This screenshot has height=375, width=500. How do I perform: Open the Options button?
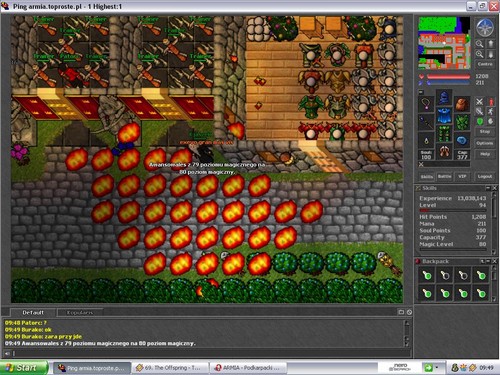point(485,143)
